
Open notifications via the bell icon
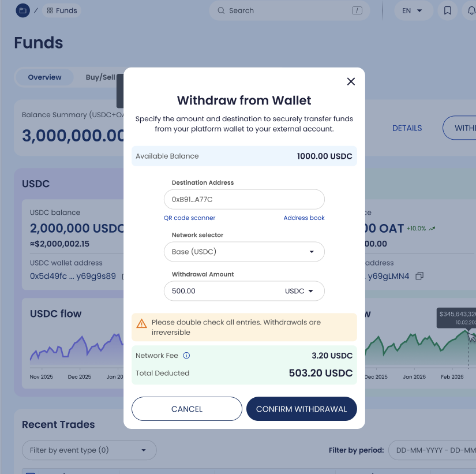(x=470, y=10)
